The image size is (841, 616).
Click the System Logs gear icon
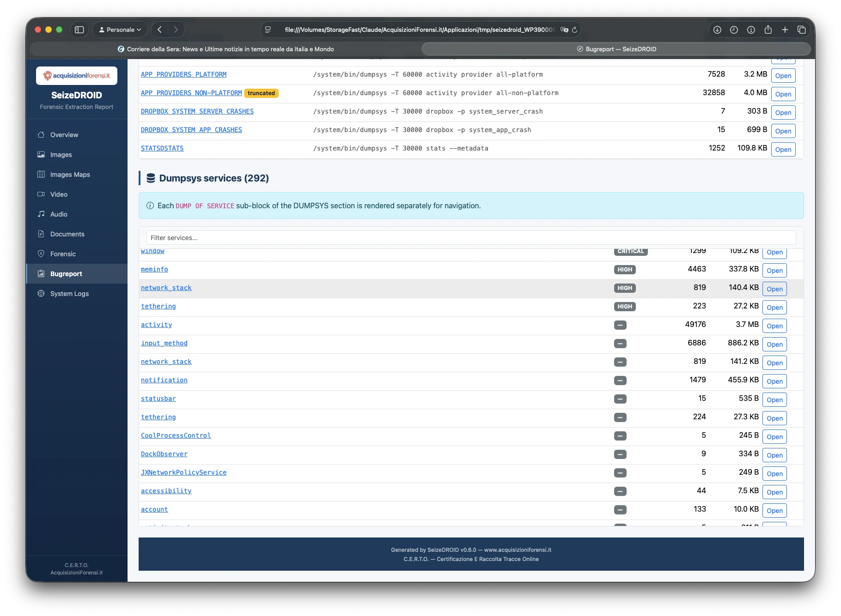(x=41, y=294)
